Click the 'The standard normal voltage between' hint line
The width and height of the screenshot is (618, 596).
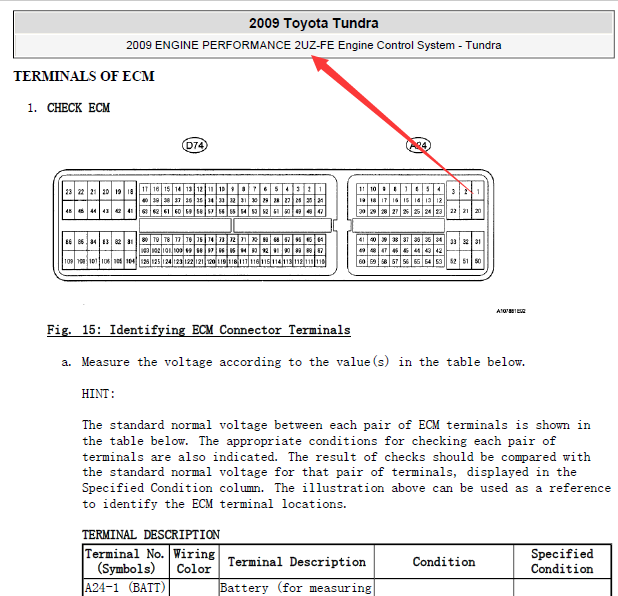click(x=336, y=425)
